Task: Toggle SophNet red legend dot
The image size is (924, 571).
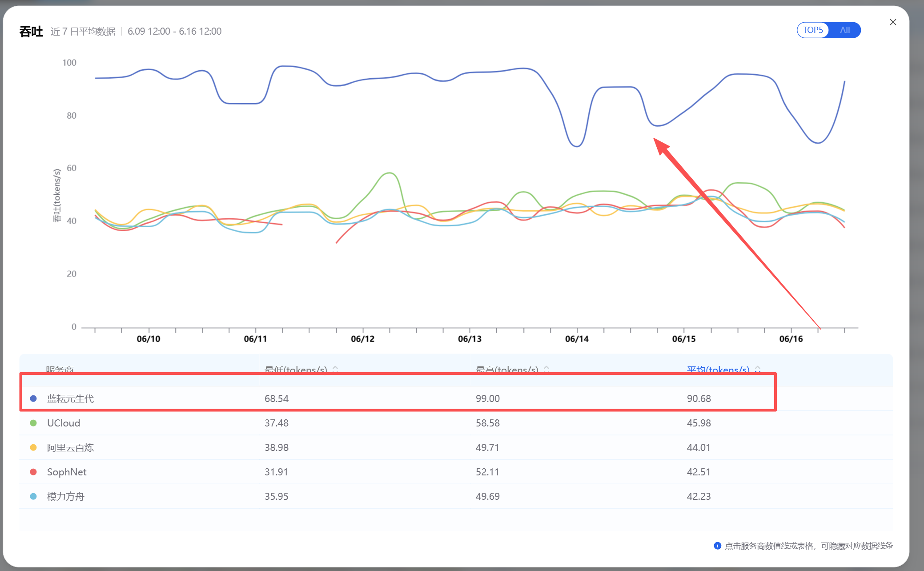Action: pyautogui.click(x=33, y=472)
